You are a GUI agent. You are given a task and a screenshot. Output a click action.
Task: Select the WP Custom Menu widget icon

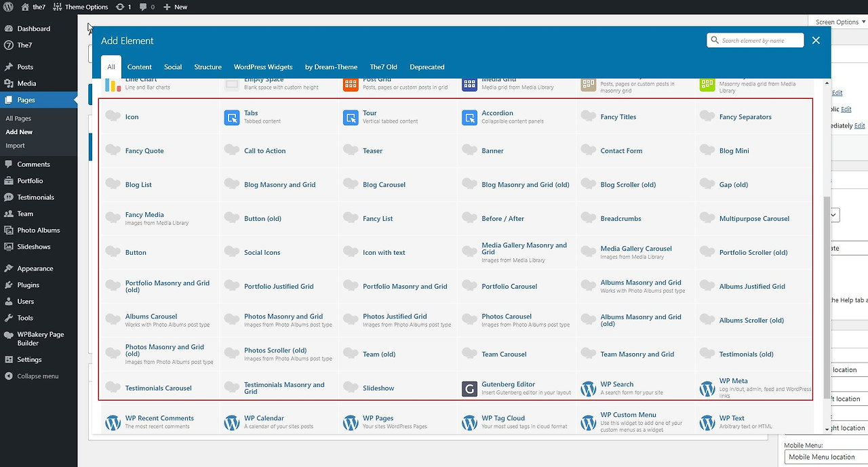click(589, 422)
